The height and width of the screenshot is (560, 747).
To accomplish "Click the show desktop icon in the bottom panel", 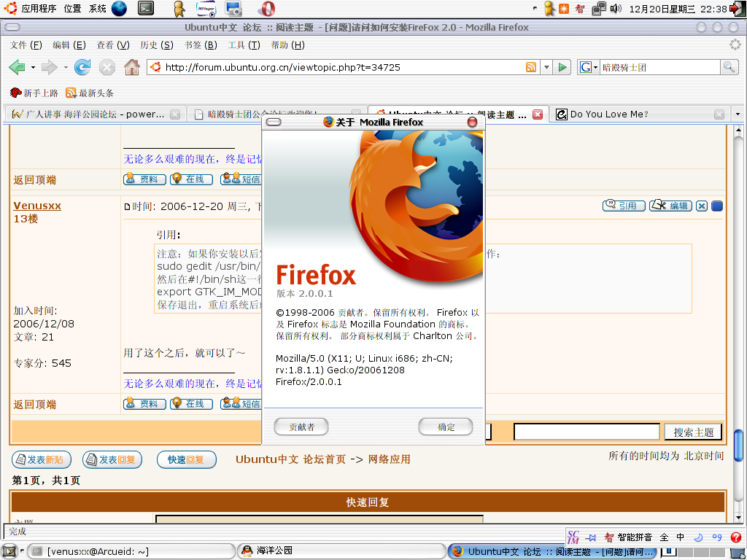I will pos(9,551).
